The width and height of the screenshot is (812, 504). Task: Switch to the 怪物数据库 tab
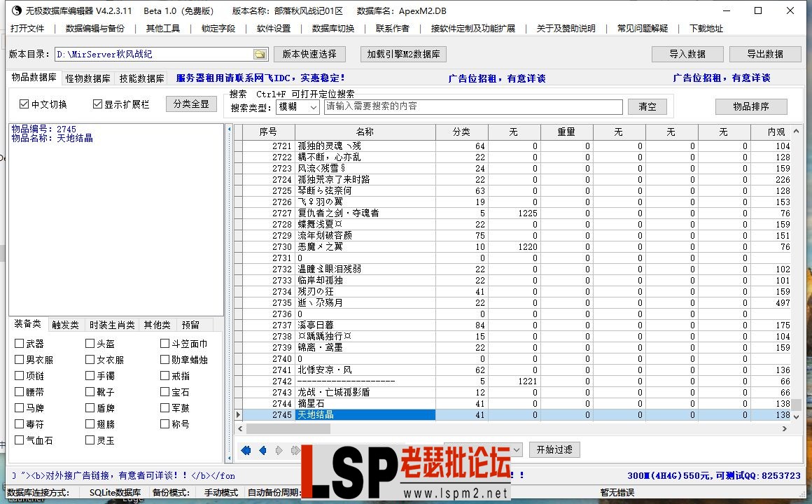point(87,78)
